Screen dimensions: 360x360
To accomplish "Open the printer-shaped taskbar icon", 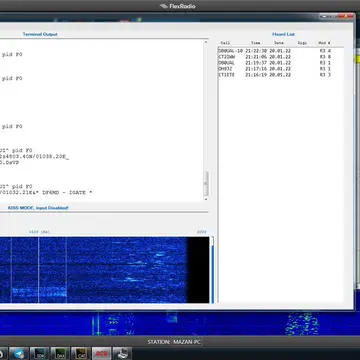I will coord(122,354).
